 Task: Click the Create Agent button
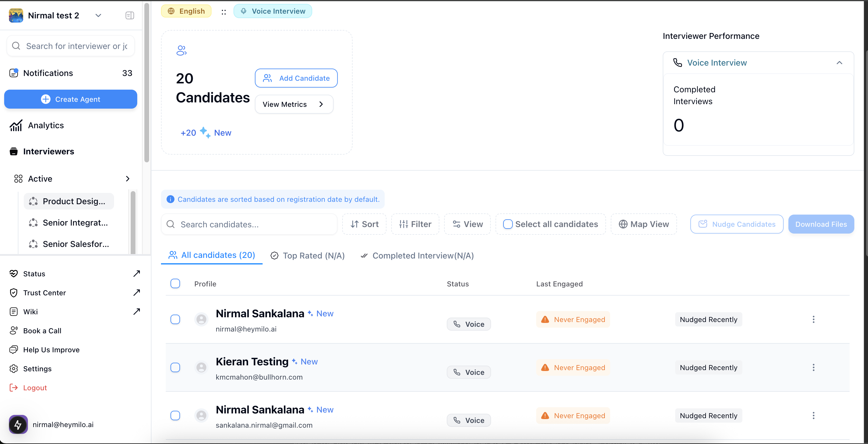tap(70, 99)
